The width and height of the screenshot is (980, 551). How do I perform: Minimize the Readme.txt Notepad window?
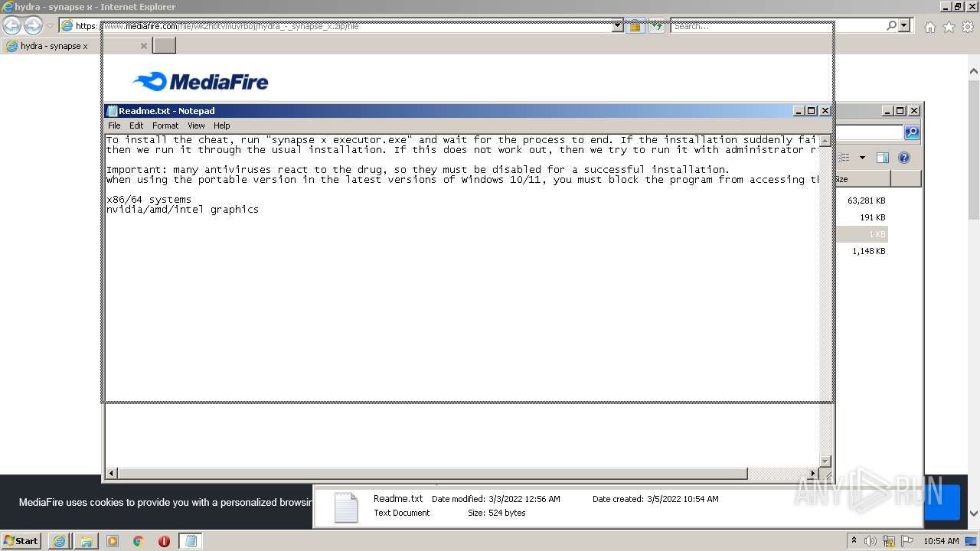[x=799, y=111]
